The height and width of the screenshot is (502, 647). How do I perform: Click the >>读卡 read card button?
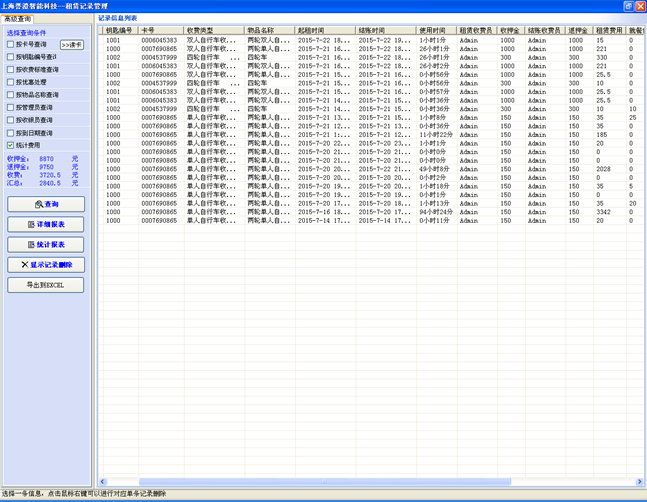click(x=72, y=45)
